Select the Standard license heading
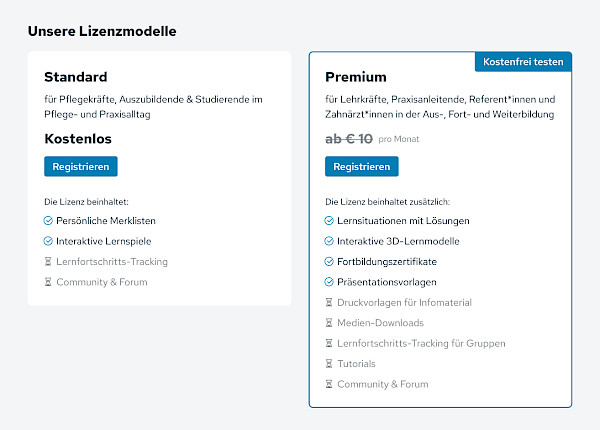Viewport: 600px width, 430px height. (76, 77)
